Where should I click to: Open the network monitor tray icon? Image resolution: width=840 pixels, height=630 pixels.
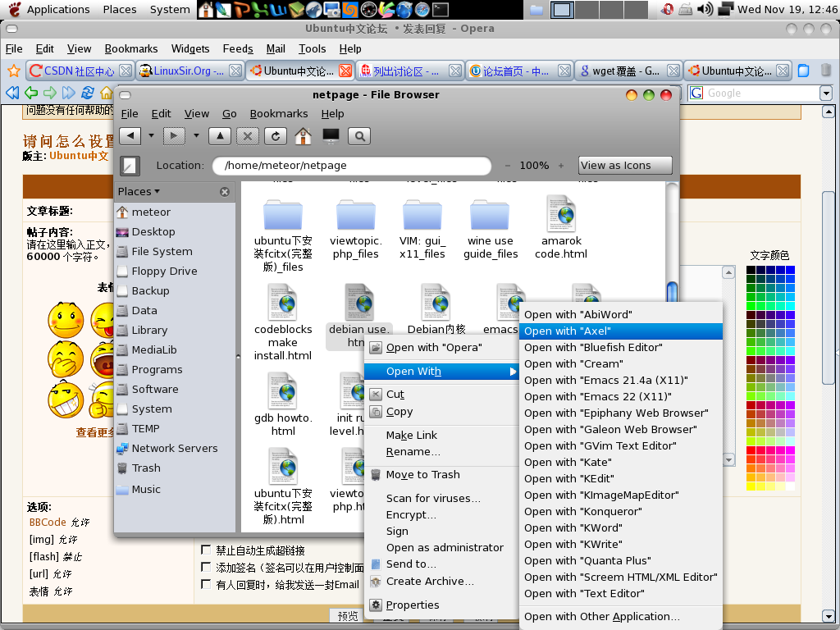point(725,9)
